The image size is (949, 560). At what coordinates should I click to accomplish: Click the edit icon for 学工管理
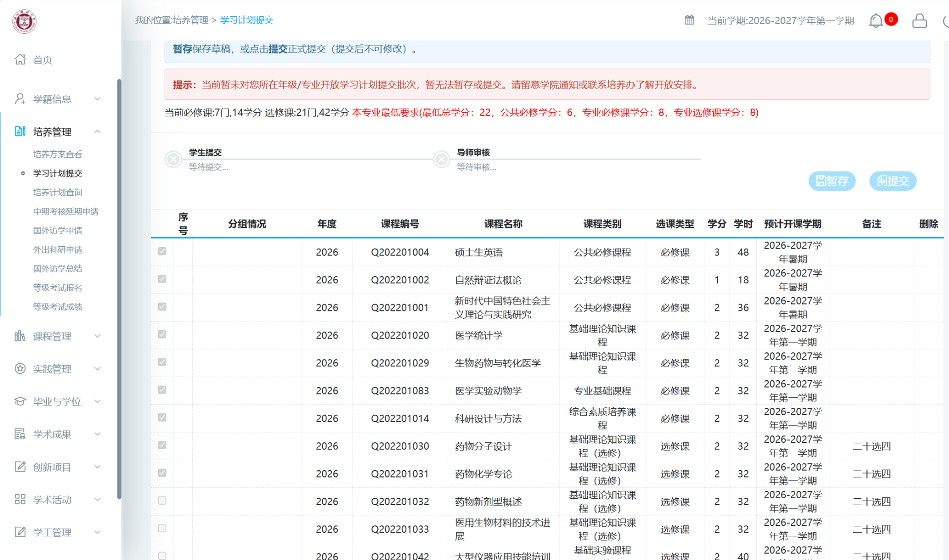pyautogui.click(x=20, y=532)
